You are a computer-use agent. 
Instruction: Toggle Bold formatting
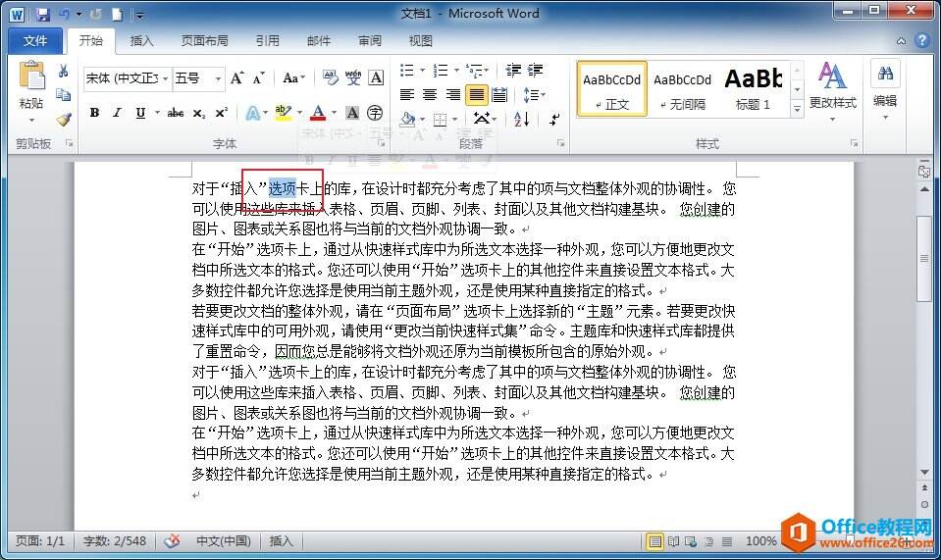point(94,113)
